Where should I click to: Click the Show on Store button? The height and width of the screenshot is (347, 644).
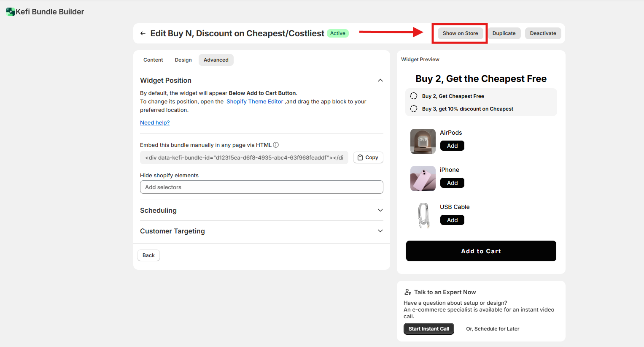pyautogui.click(x=460, y=33)
